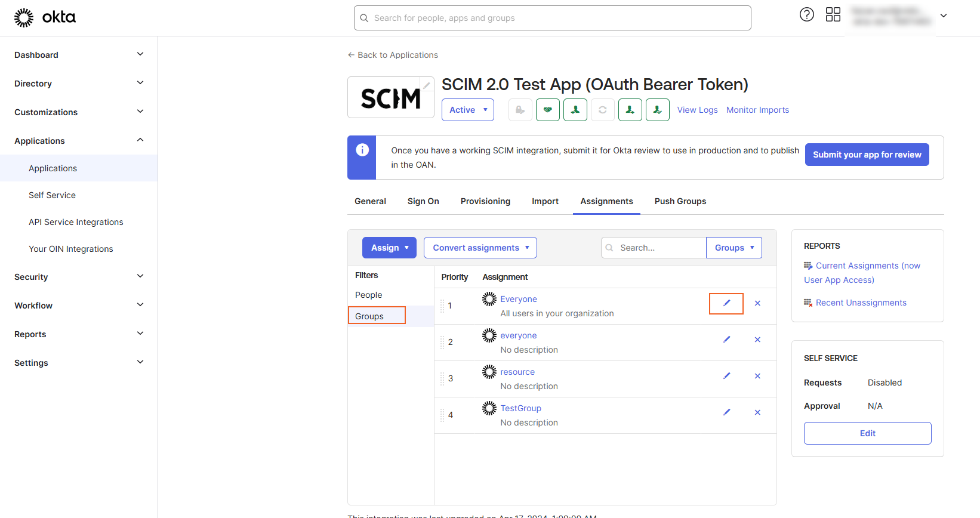Viewport: 980px width, 518px height.
Task: Click the pencil icon for resource group
Action: point(726,376)
